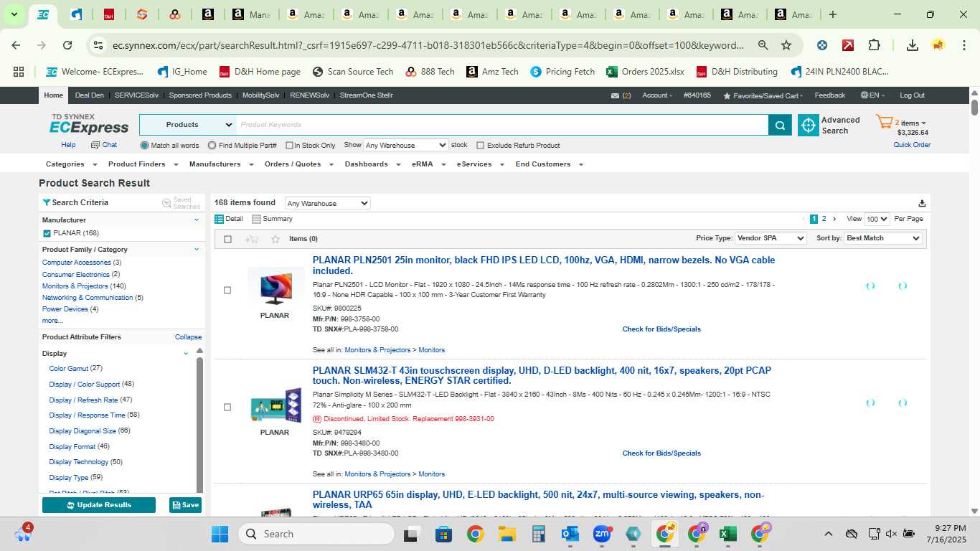The width and height of the screenshot is (980, 551).
Task: Open Chrome downloads icon
Action: click(x=912, y=45)
